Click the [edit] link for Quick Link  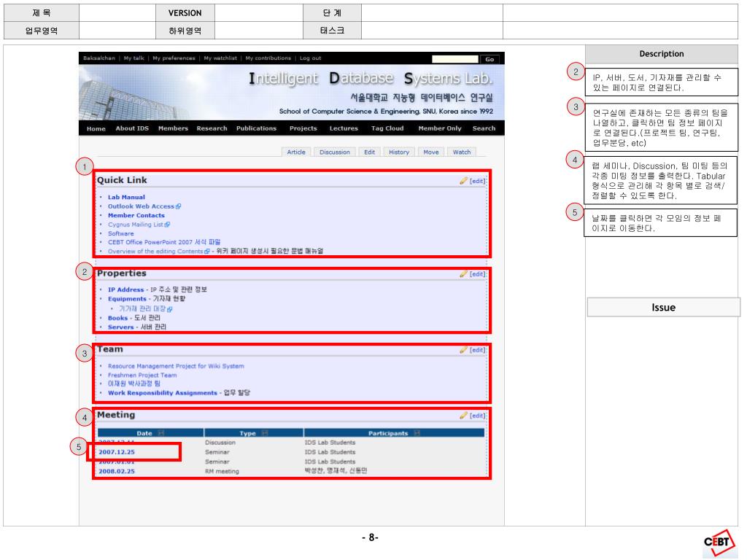477,181
